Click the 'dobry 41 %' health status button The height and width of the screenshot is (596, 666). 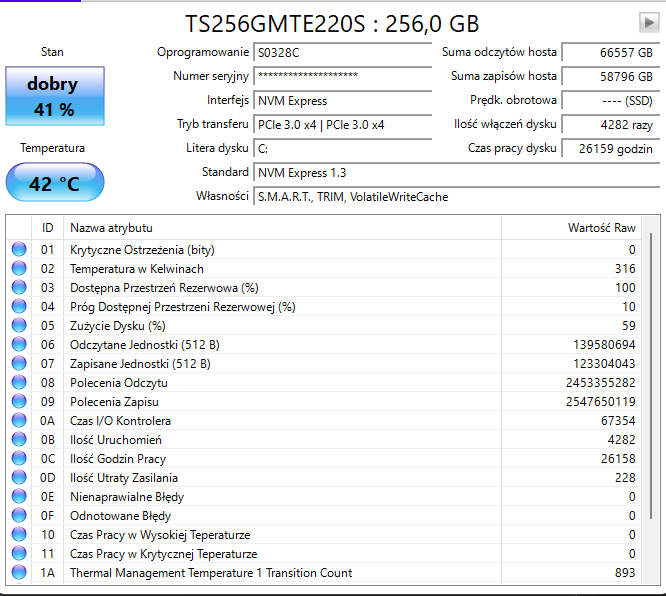pos(55,96)
